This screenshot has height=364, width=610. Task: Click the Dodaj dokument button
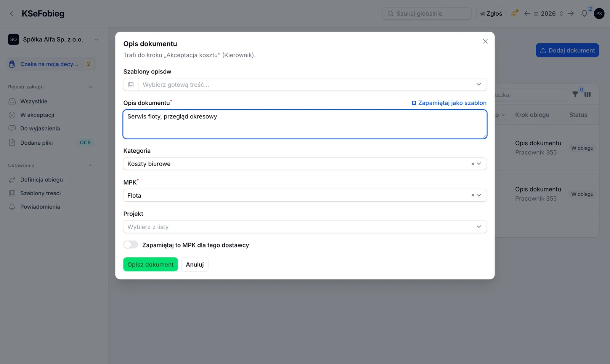(x=567, y=50)
